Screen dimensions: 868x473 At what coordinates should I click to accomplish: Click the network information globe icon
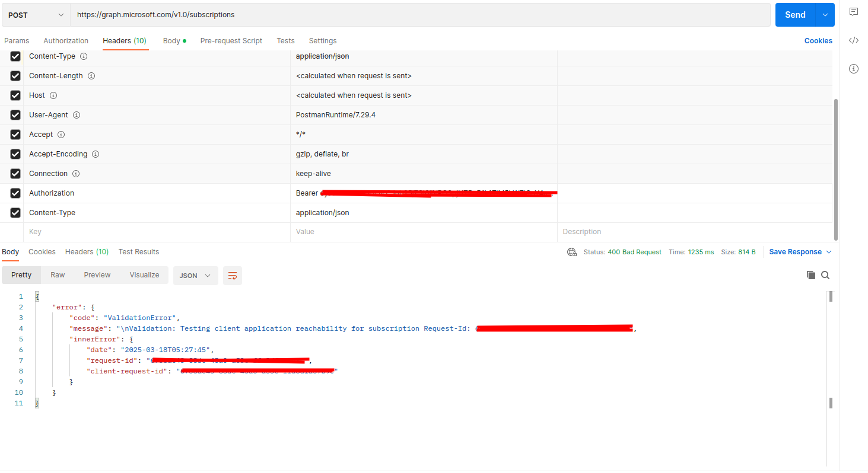click(x=571, y=251)
